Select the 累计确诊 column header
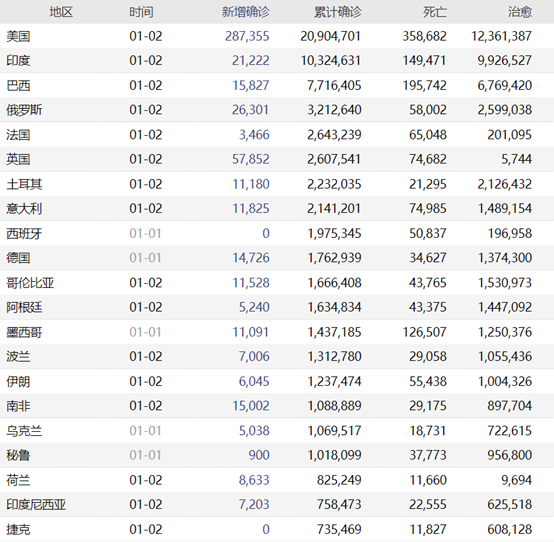 click(x=338, y=12)
